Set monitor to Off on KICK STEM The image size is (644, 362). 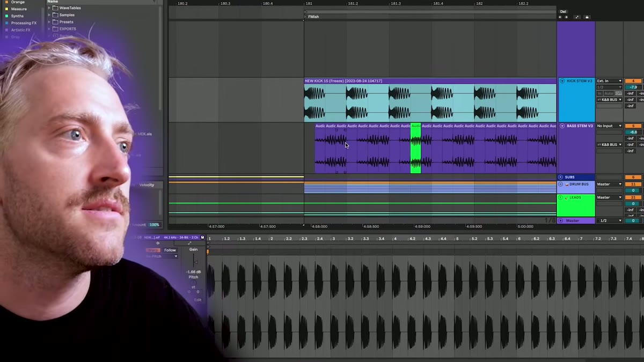click(x=618, y=93)
